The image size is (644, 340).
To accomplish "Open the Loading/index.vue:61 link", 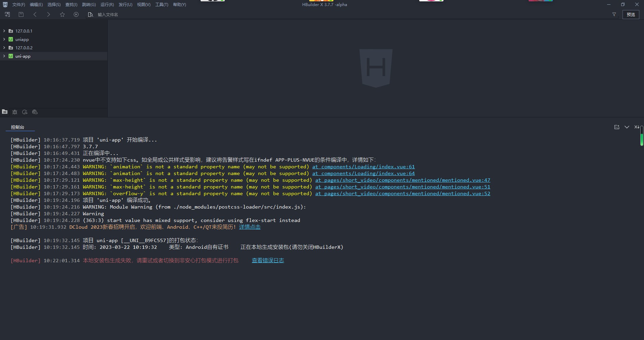I will [364, 167].
